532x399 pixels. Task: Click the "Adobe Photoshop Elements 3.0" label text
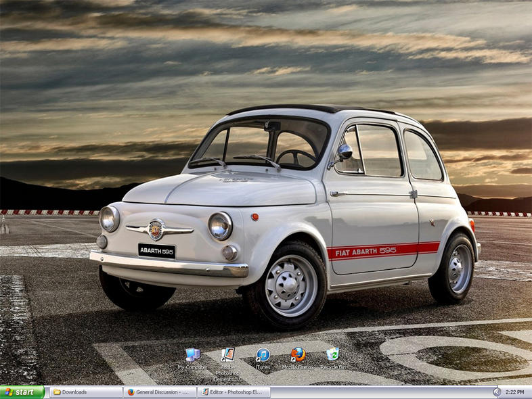tap(227, 373)
